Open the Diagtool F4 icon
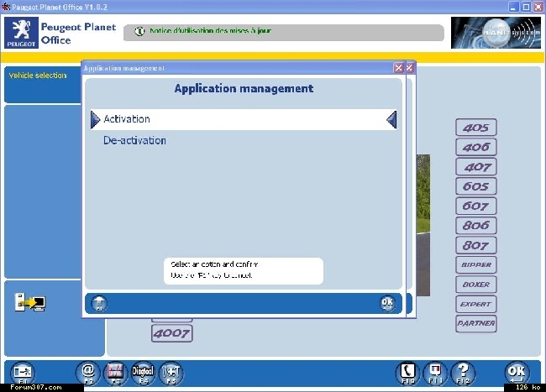Image resolution: width=546 pixels, height=392 pixels. tap(143, 373)
